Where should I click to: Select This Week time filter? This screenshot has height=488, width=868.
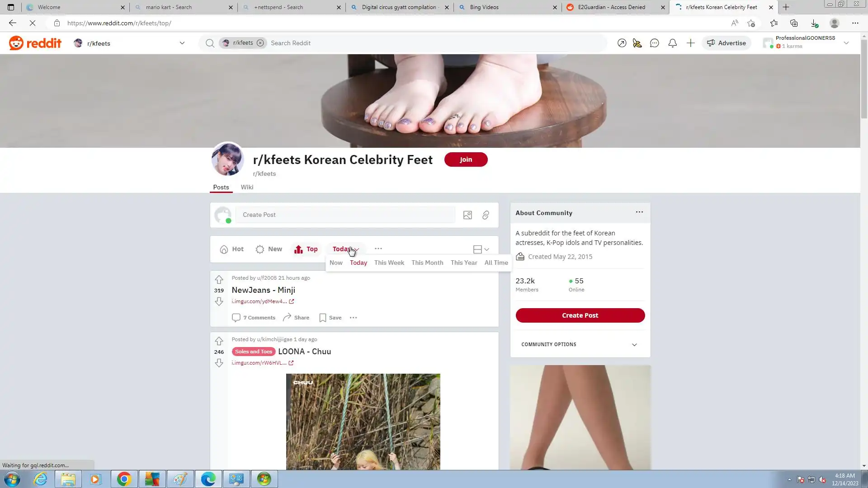pyautogui.click(x=389, y=263)
